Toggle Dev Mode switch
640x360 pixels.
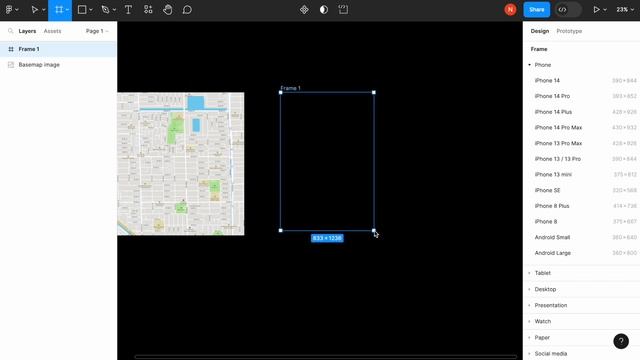pos(568,10)
